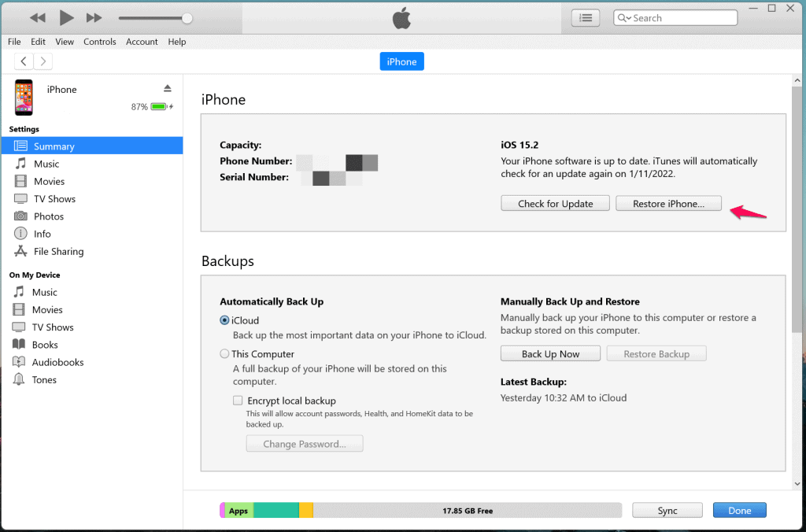Enable Encrypt local backup checkbox
This screenshot has height=532, width=806.
pyautogui.click(x=238, y=401)
